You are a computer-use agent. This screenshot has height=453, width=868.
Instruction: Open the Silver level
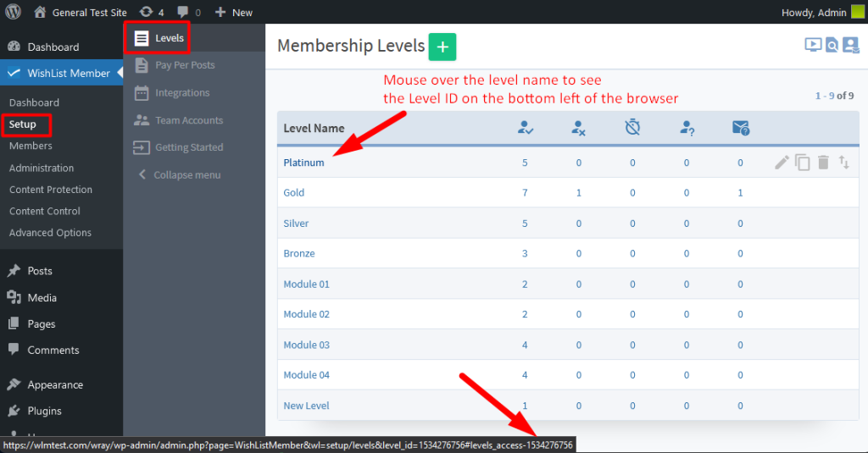point(296,224)
